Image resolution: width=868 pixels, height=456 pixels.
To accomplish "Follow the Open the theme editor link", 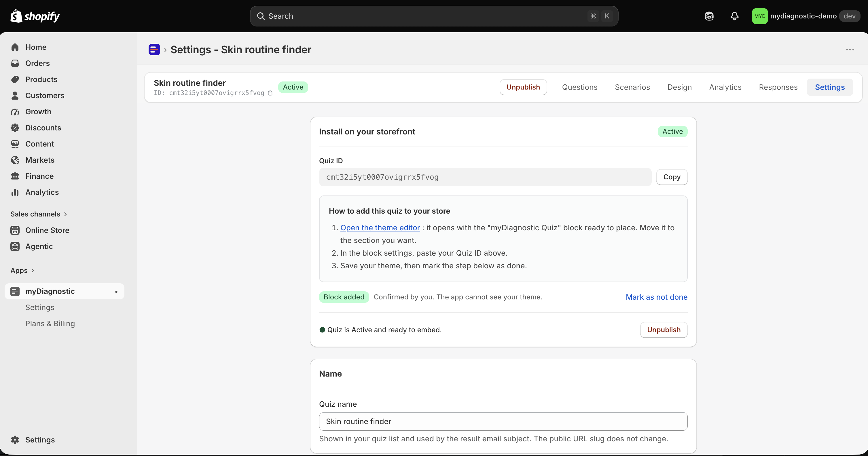I will [380, 228].
